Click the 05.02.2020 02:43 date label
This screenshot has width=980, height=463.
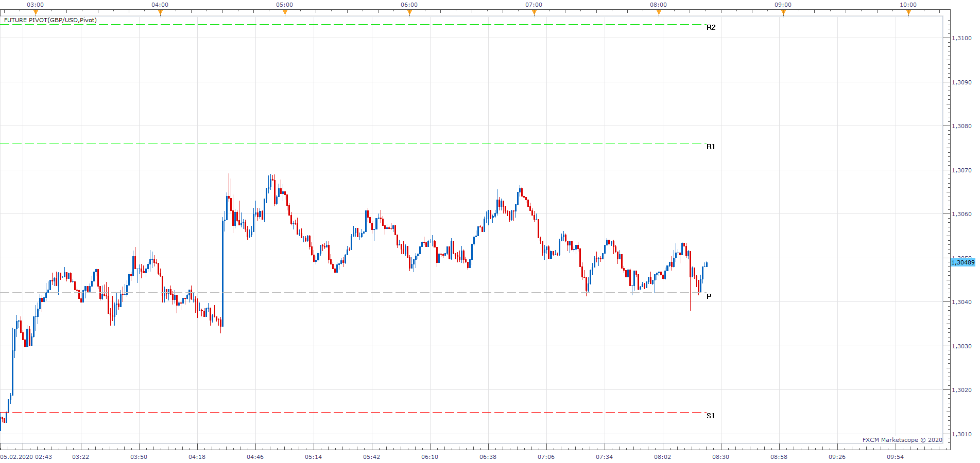26,457
